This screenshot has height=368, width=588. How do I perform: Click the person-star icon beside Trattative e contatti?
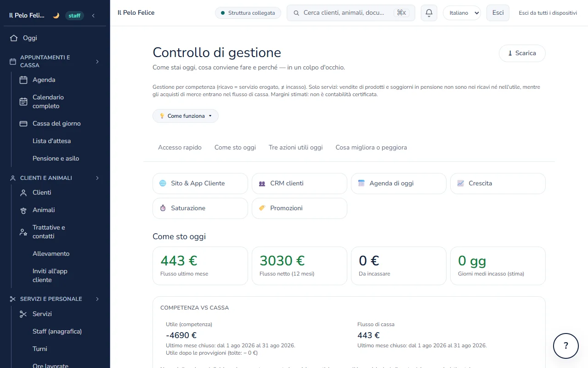point(23,232)
